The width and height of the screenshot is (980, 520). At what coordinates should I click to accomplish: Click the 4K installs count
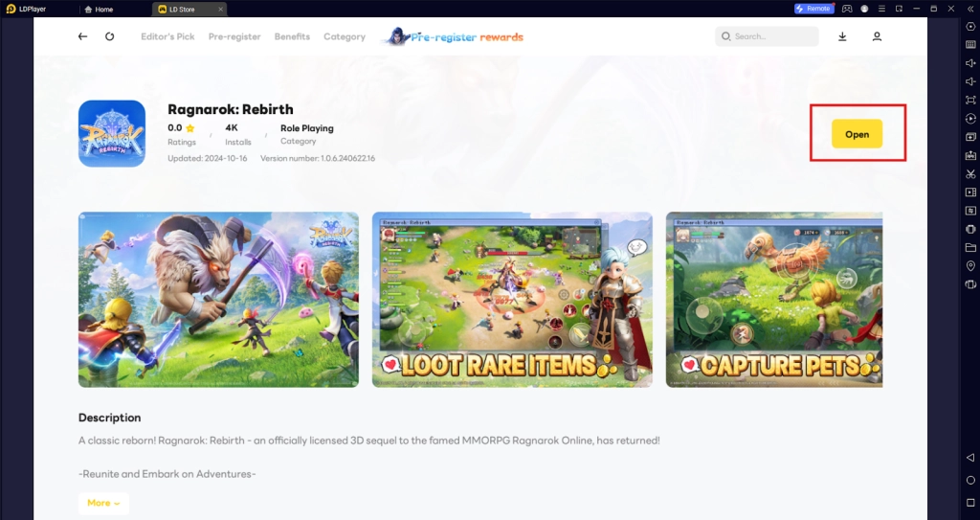click(x=232, y=127)
